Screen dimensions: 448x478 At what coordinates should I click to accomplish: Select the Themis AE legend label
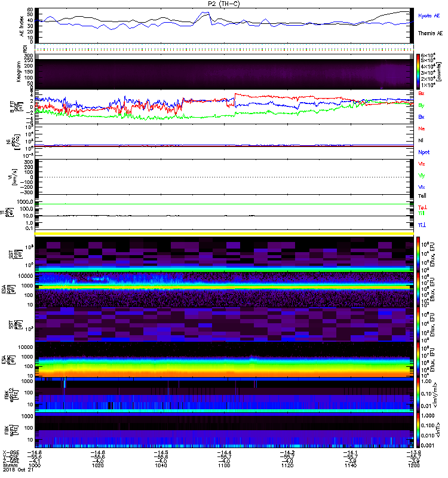click(430, 33)
